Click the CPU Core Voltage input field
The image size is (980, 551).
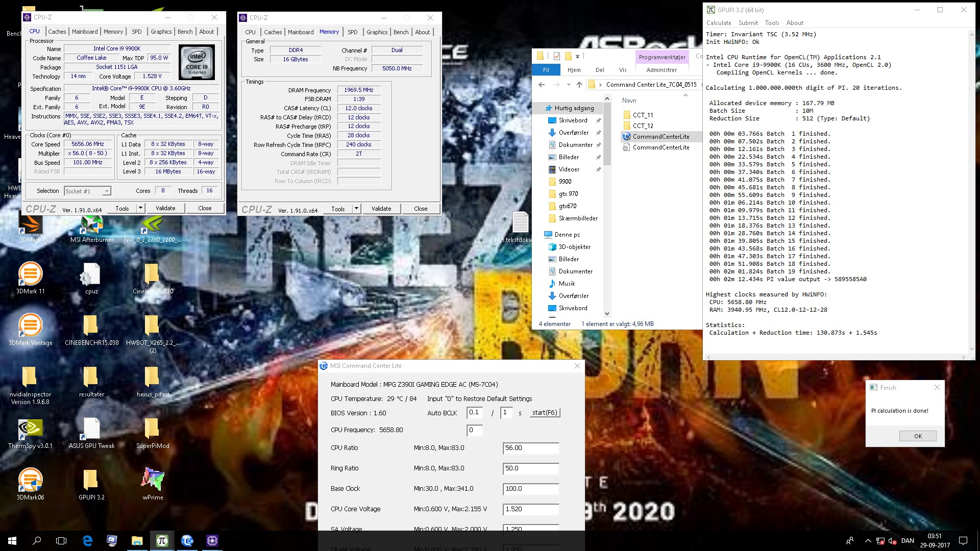(x=531, y=509)
